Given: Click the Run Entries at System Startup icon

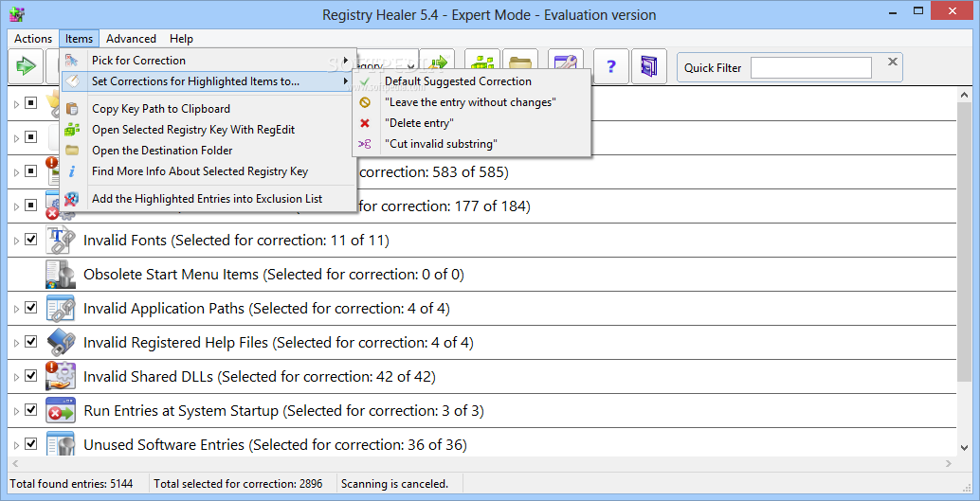Looking at the screenshot, I should [x=61, y=410].
